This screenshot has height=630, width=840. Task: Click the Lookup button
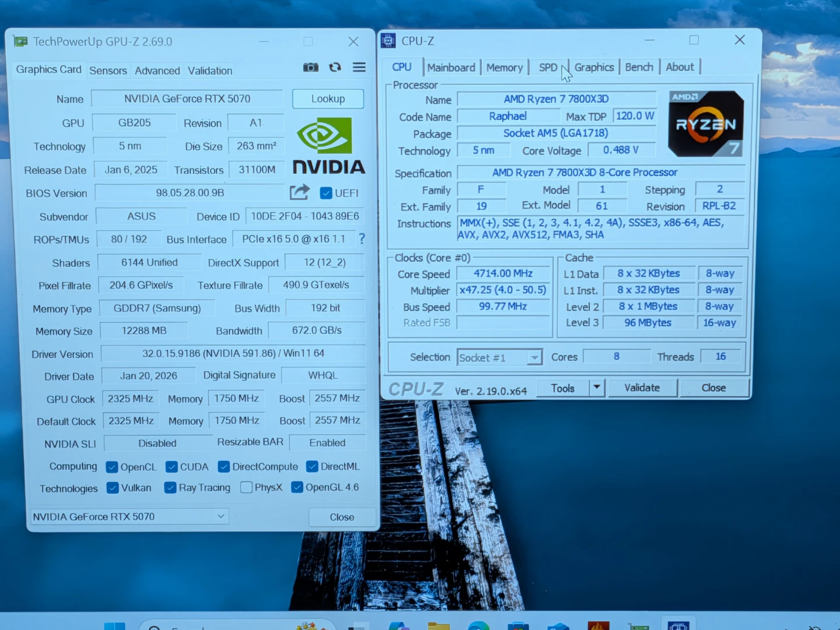(328, 99)
